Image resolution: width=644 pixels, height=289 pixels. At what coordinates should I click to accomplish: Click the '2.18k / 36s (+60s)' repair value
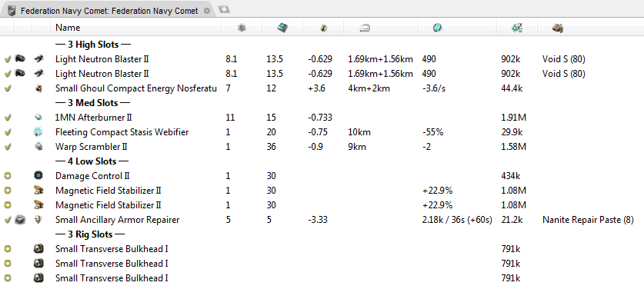pos(457,220)
